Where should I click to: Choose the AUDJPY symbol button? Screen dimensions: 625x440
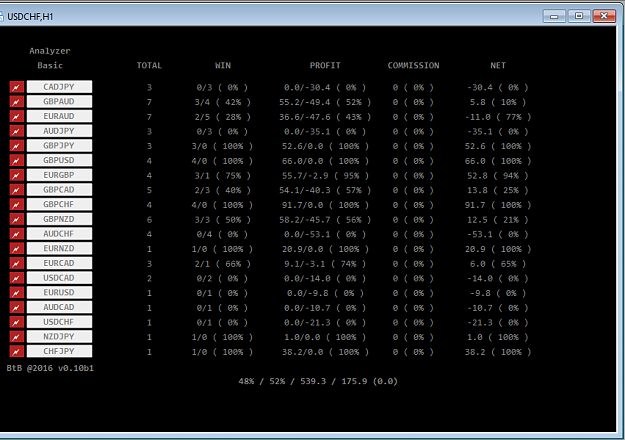coord(59,131)
